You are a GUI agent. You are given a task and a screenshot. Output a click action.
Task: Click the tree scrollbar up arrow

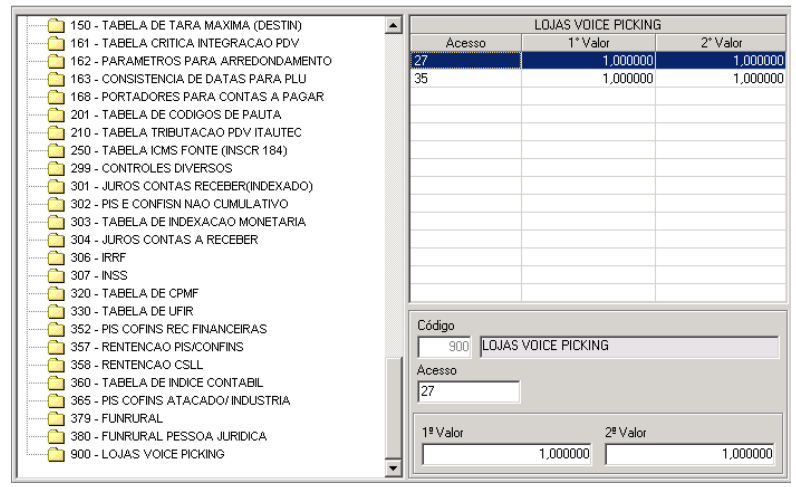pyautogui.click(x=393, y=25)
